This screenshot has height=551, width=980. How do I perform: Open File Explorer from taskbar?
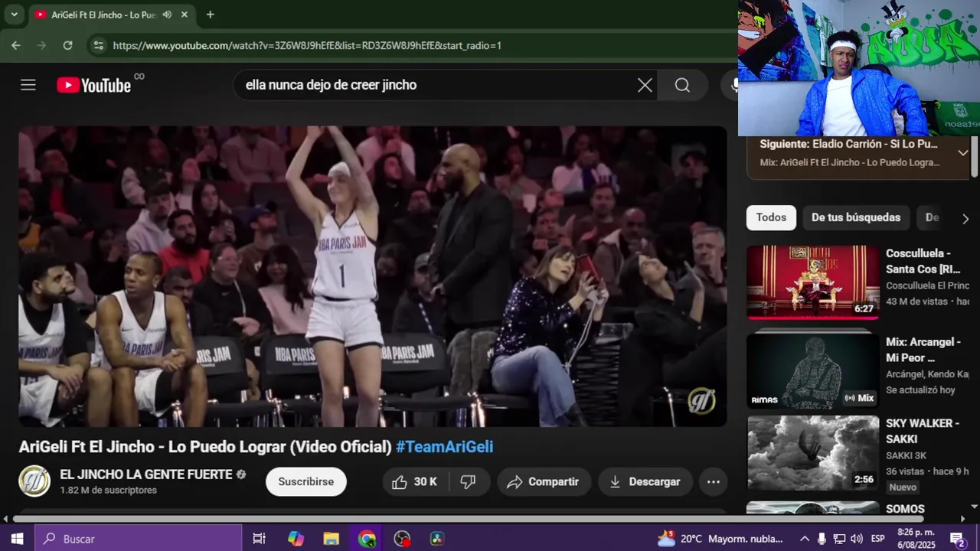point(331,539)
